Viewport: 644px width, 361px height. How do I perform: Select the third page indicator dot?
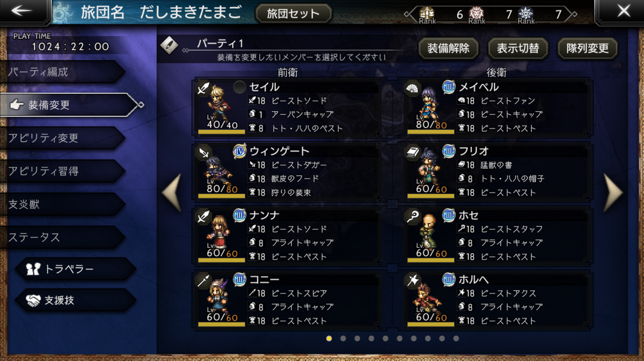357,338
